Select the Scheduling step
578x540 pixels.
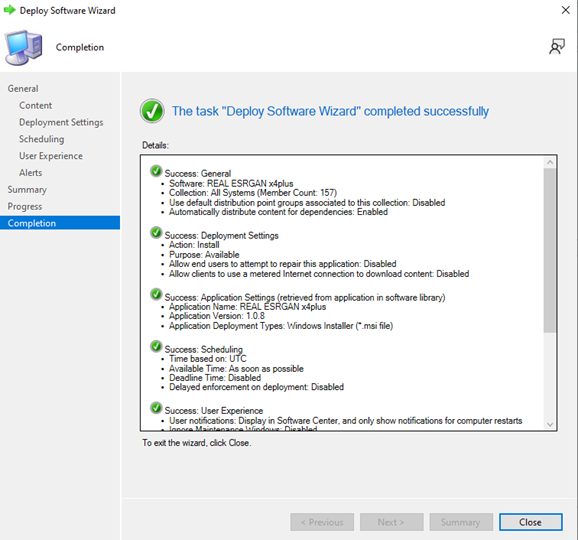point(42,139)
